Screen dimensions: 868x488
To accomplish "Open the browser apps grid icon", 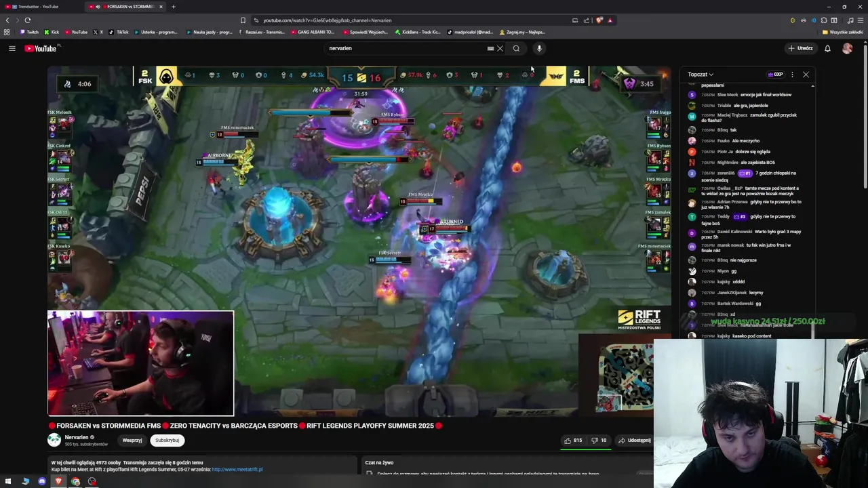I will point(7,32).
